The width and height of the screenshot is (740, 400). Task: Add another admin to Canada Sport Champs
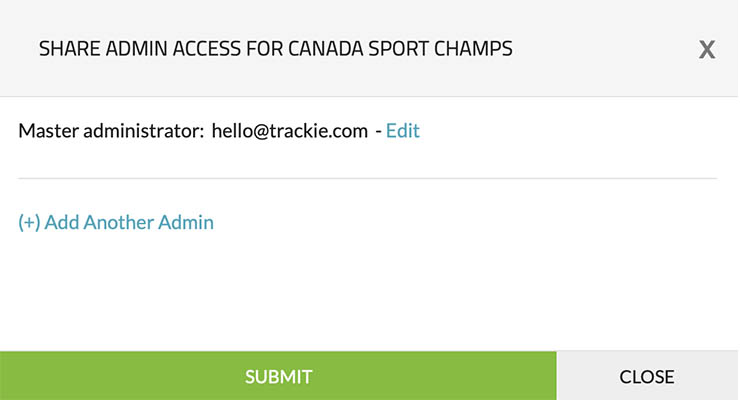click(116, 222)
